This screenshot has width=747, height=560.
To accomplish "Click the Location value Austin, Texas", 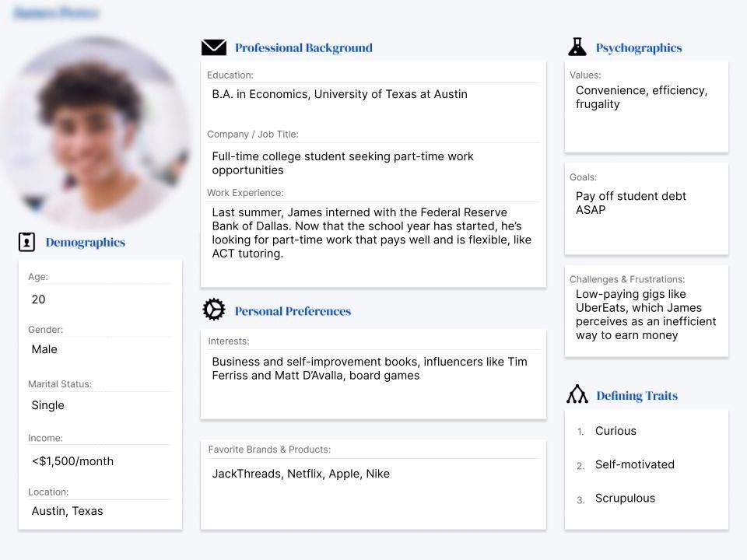I will click(x=67, y=511).
